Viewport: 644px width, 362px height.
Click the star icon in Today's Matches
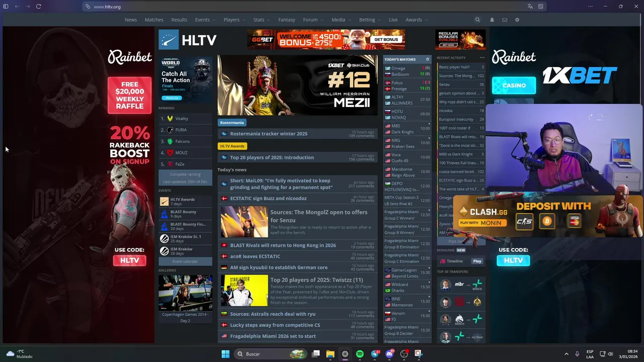coord(428,59)
